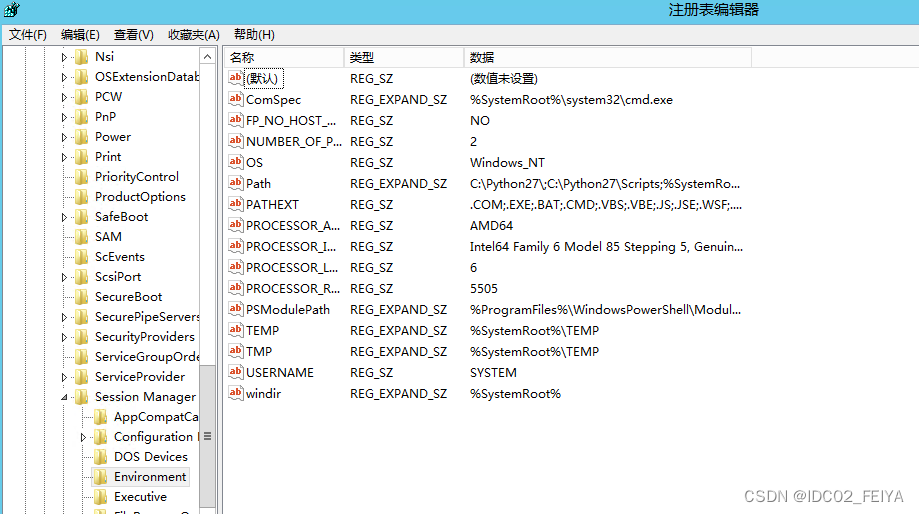Click the SecureBoot folder icon
Viewport: 919px width, 514px height.
tap(82, 297)
